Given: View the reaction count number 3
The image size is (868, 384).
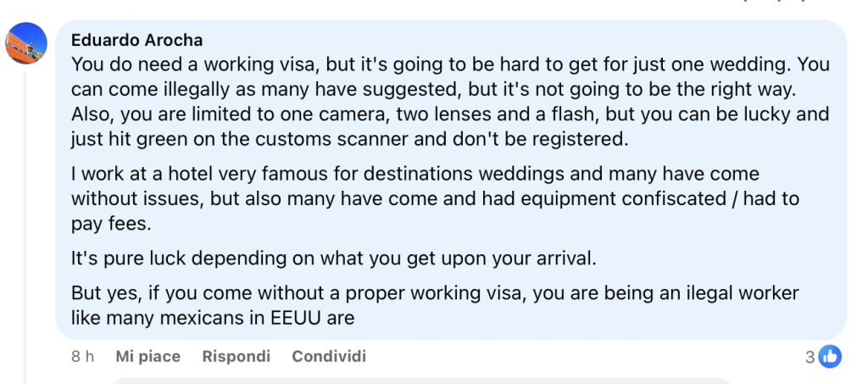Looking at the screenshot, I should 810,357.
